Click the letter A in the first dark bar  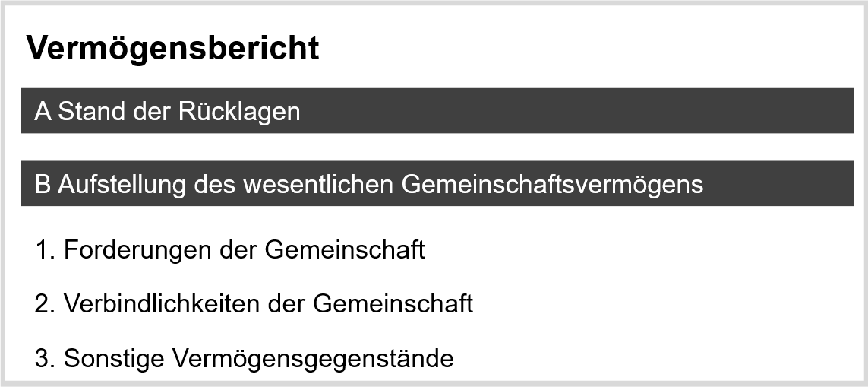[43, 112]
